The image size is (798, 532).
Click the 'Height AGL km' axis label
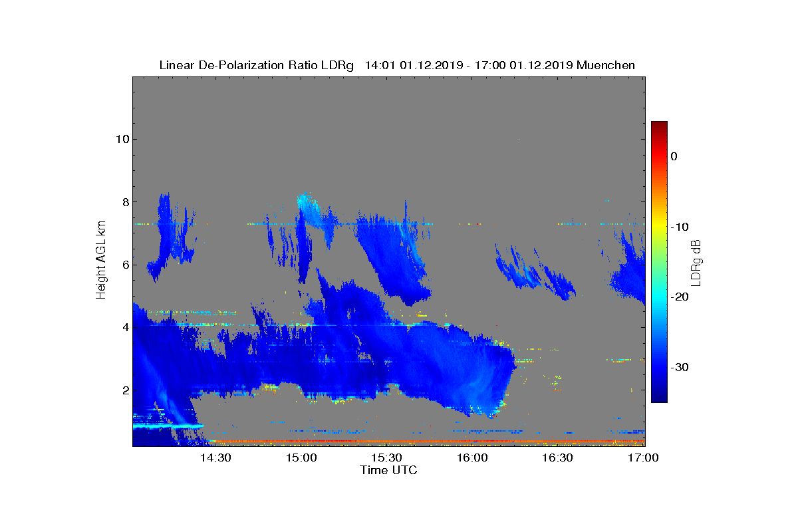[x=101, y=261]
